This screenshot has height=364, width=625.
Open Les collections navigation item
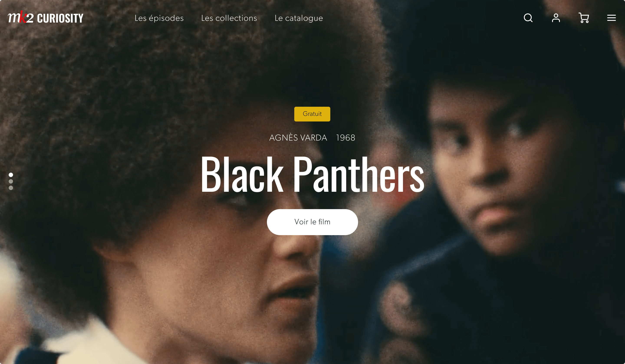pyautogui.click(x=229, y=18)
